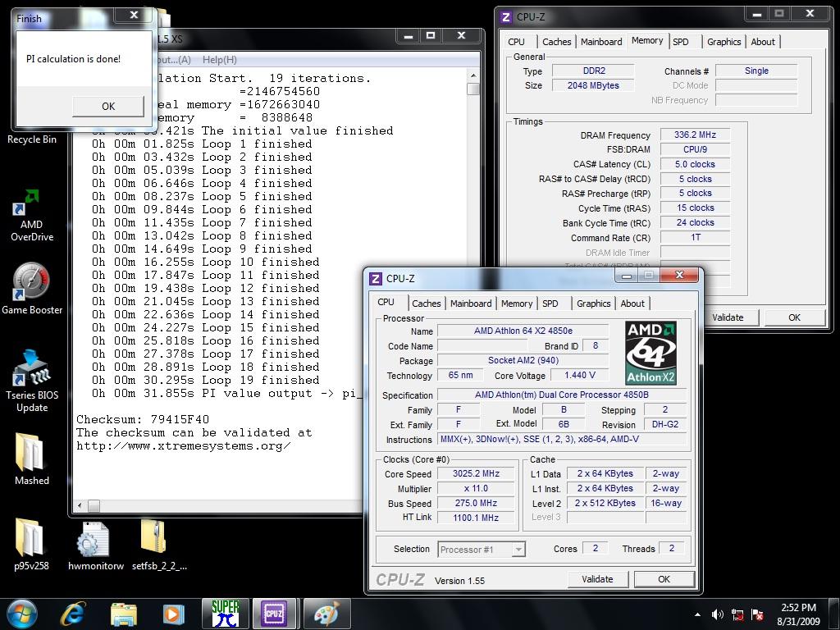Open the p95v258 folder
The width and height of the screenshot is (840, 630).
tap(31, 544)
